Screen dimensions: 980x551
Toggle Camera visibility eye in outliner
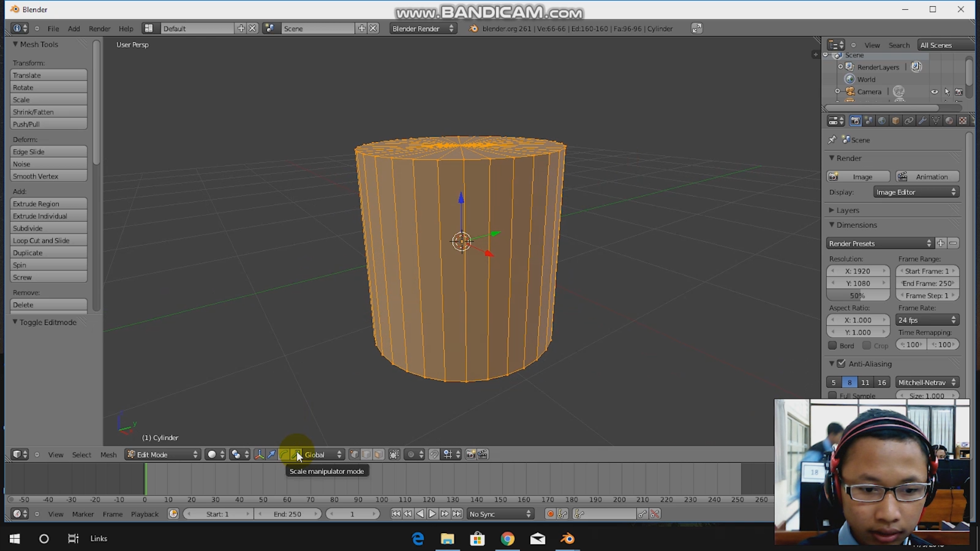(x=934, y=91)
